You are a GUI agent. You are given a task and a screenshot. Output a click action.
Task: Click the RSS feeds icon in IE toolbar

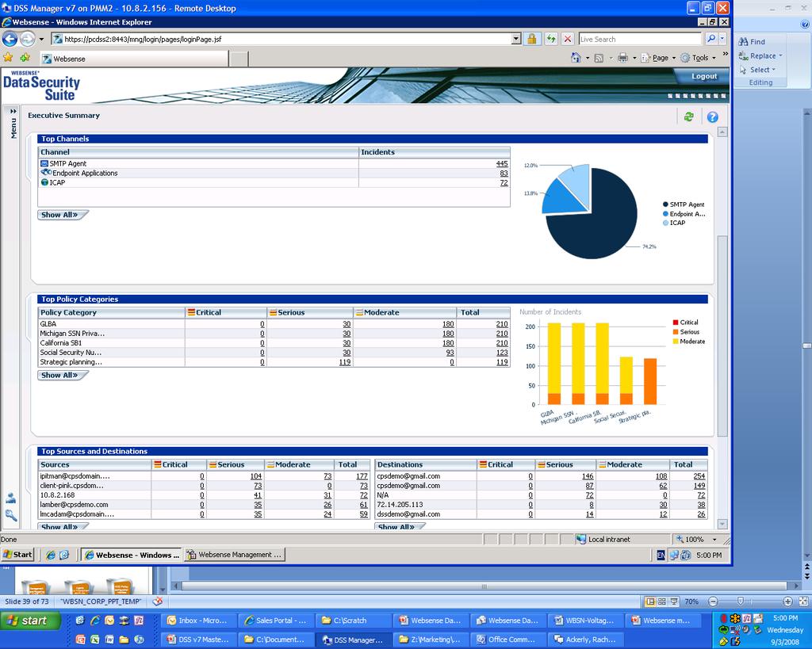pos(599,58)
